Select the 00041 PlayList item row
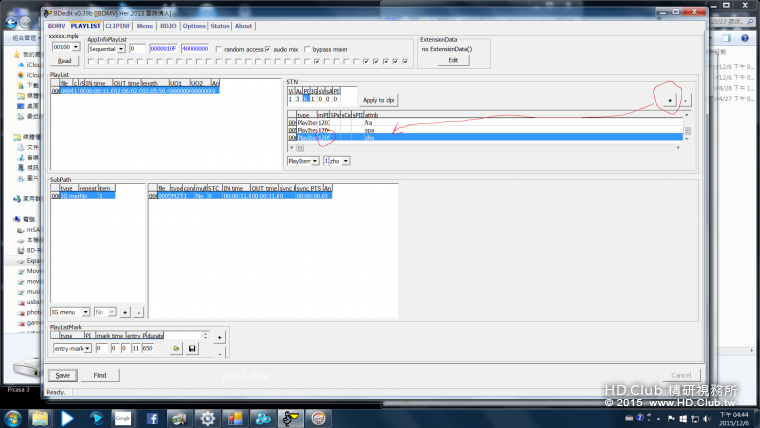 click(135, 91)
